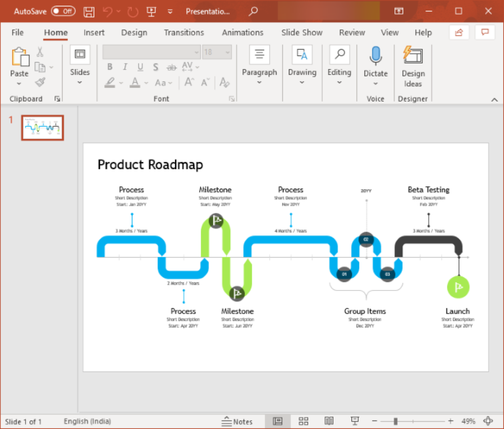Viewport: 504px width, 429px height.
Task: Open the font size dropdown
Action: pos(228,52)
